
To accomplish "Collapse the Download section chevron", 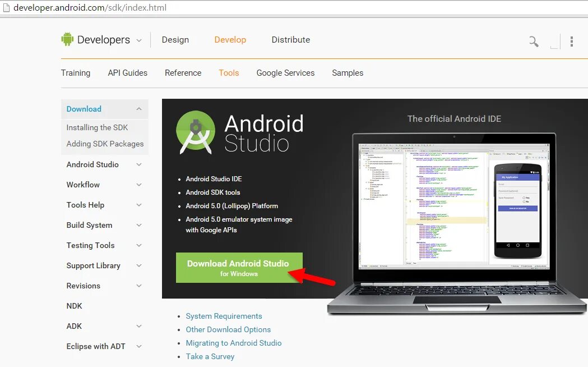I will pos(139,109).
